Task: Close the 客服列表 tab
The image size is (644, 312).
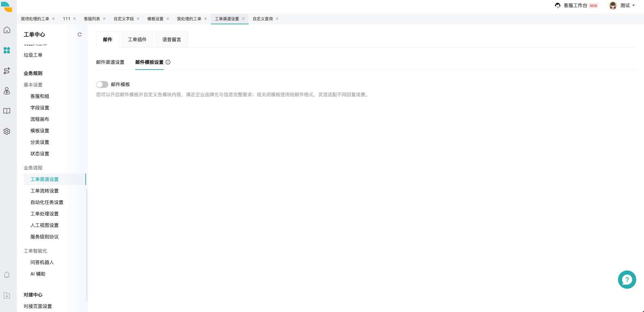Action: click(104, 19)
